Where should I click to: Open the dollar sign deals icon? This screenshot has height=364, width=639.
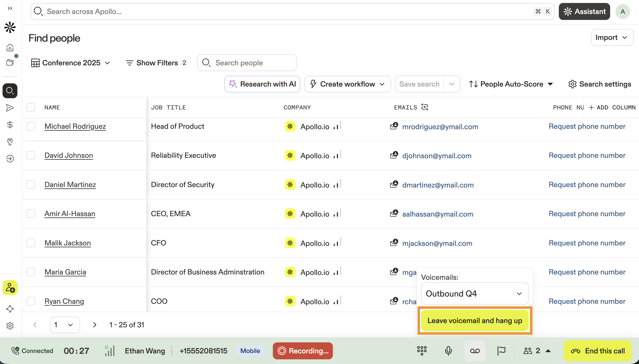[x=10, y=125]
